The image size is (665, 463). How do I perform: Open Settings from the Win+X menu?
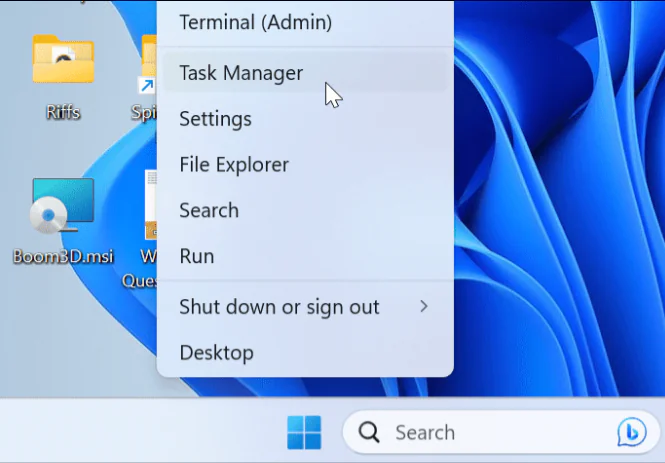pyautogui.click(x=305, y=118)
